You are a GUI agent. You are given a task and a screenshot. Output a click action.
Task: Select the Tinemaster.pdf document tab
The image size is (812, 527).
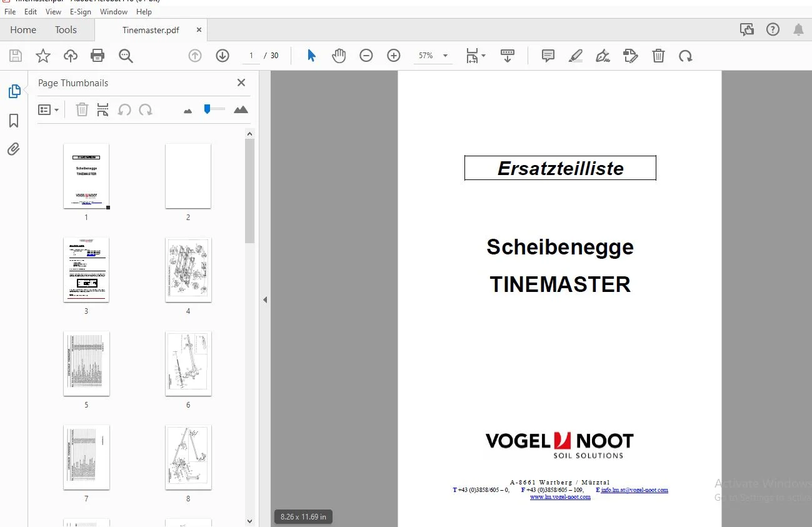[151, 30]
